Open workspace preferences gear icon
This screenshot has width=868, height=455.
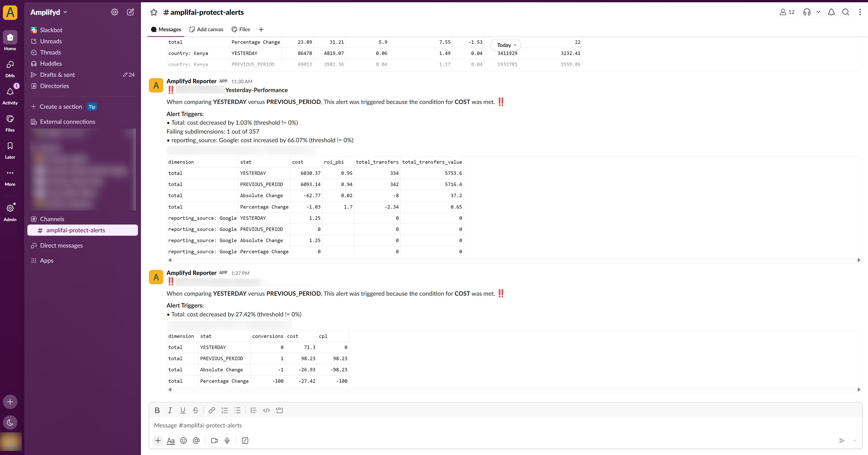(114, 12)
